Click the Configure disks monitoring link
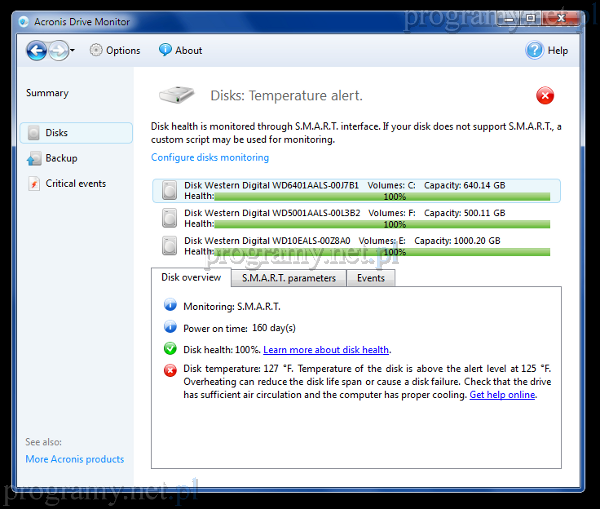 pyautogui.click(x=210, y=158)
